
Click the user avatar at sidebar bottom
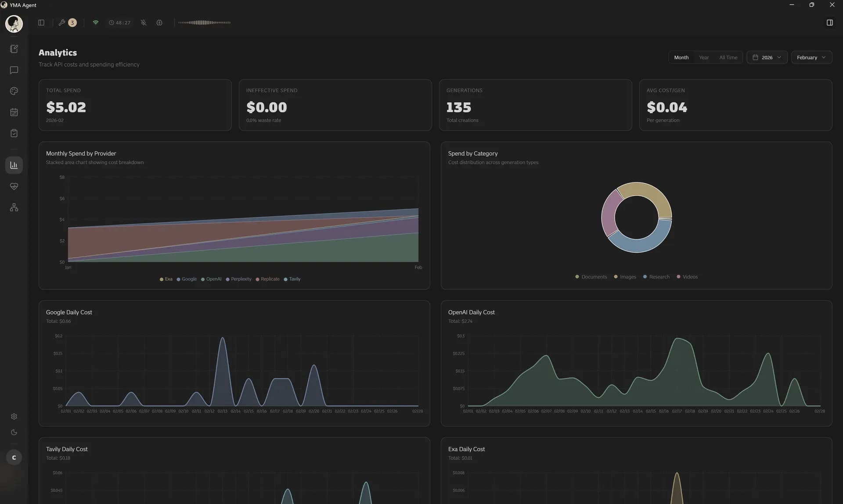click(14, 457)
